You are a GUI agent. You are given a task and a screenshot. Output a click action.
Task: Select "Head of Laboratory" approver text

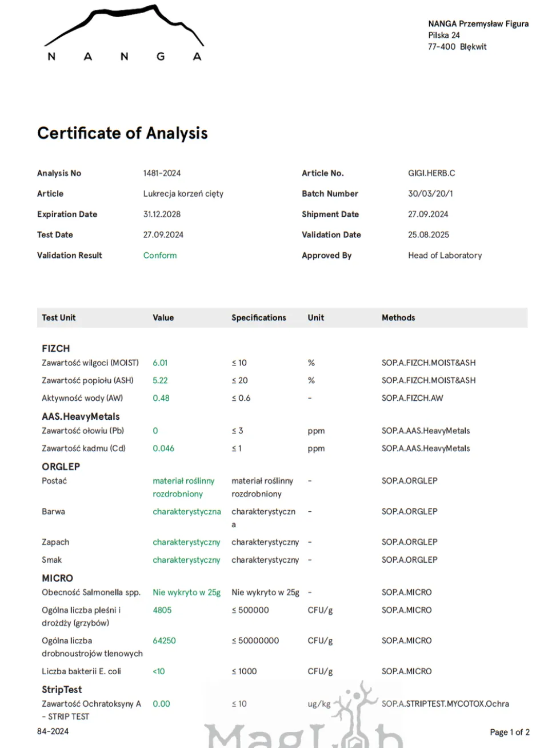(x=445, y=256)
